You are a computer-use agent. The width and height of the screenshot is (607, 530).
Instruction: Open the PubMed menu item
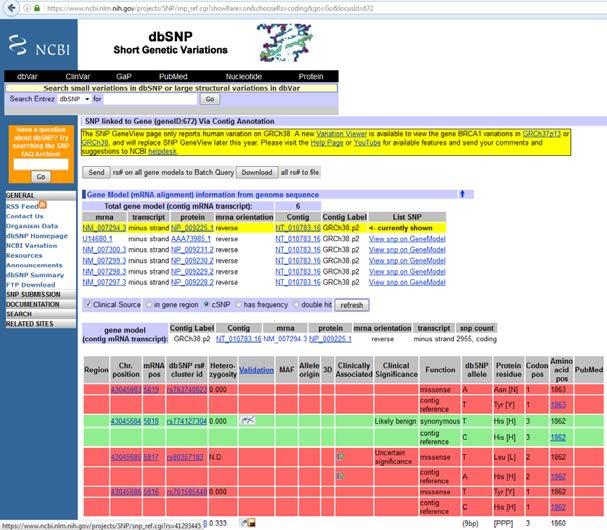pyautogui.click(x=173, y=76)
